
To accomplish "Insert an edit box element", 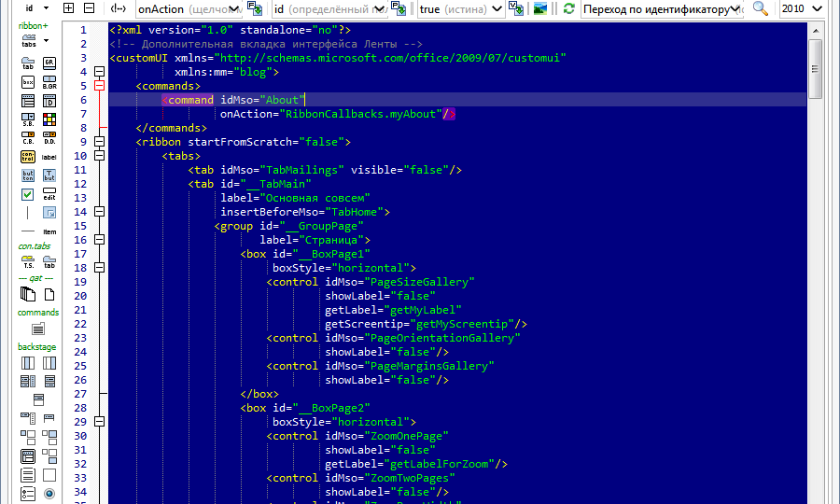I will (x=49, y=194).
